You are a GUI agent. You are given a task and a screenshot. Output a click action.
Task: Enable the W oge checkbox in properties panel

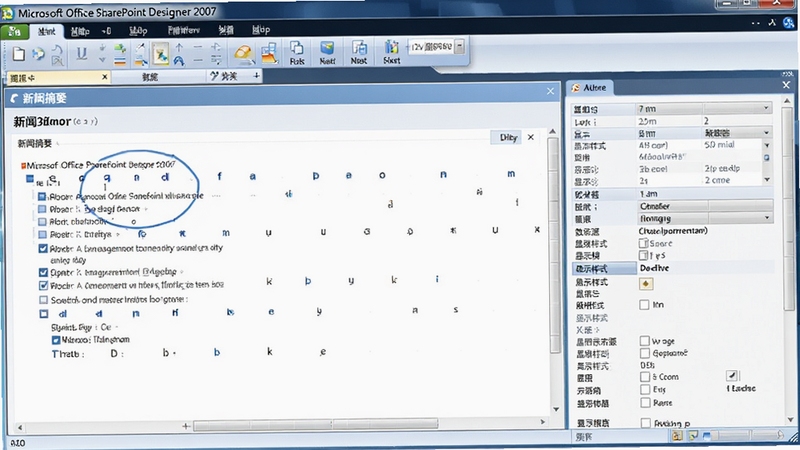pyautogui.click(x=644, y=340)
